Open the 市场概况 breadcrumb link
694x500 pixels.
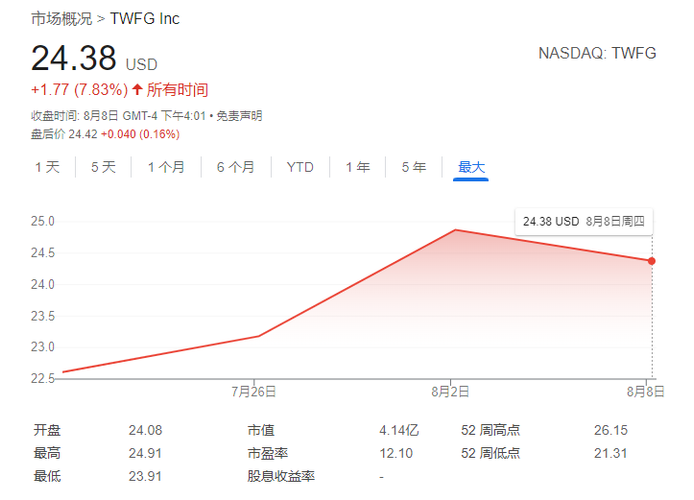click(x=62, y=19)
